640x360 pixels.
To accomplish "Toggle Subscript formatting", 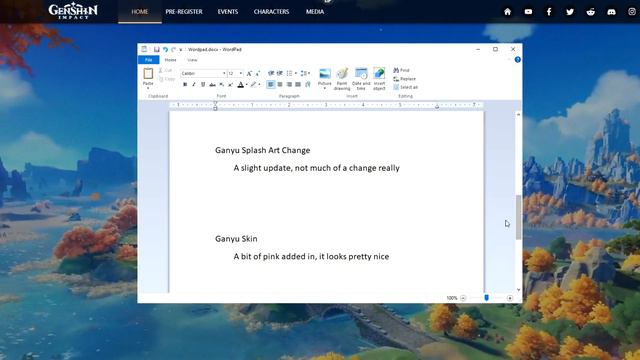I will click(x=222, y=84).
